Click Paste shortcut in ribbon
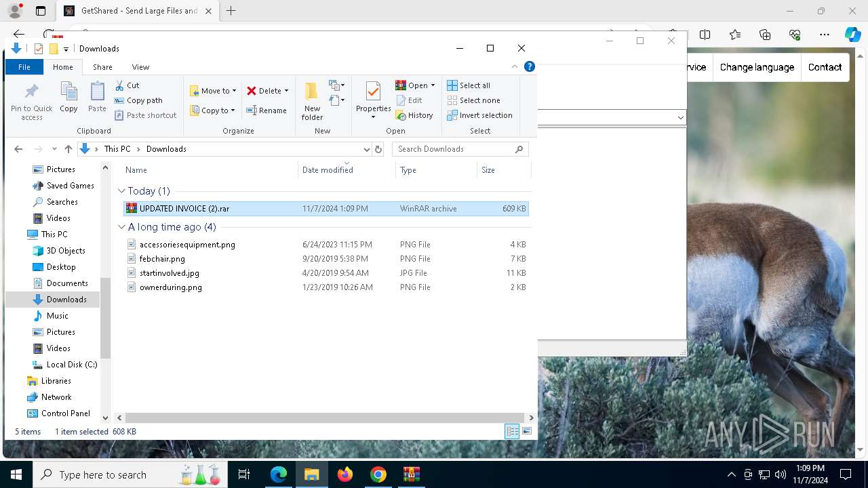This screenshot has width=868, height=488. tap(146, 115)
